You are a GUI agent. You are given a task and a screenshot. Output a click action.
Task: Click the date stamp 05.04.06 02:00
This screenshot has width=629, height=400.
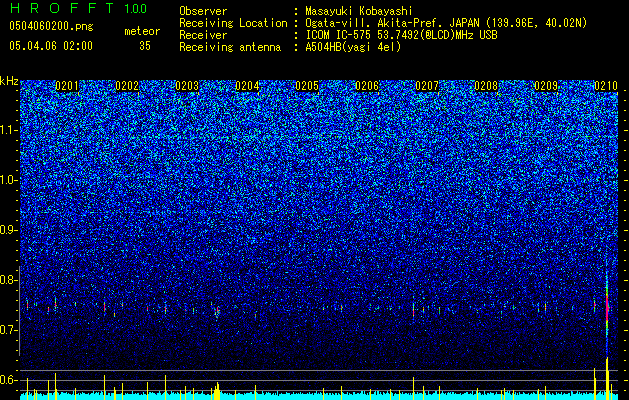tap(51, 46)
